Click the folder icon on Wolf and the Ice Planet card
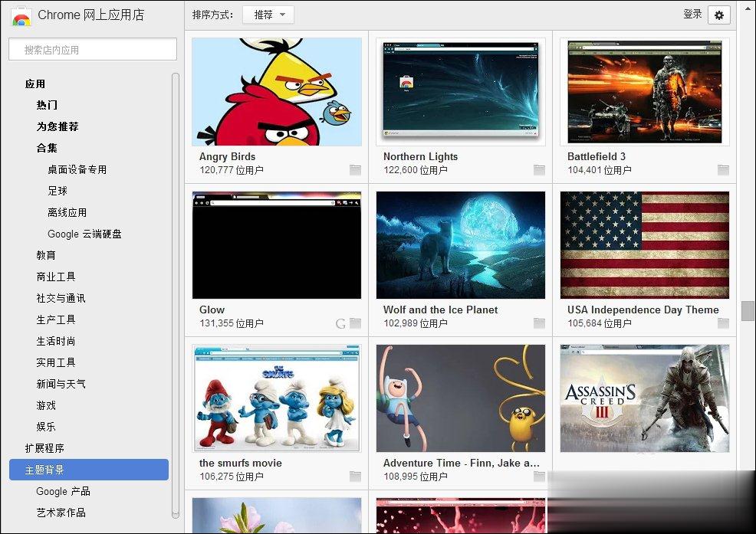The height and width of the screenshot is (534, 756). tap(540, 323)
